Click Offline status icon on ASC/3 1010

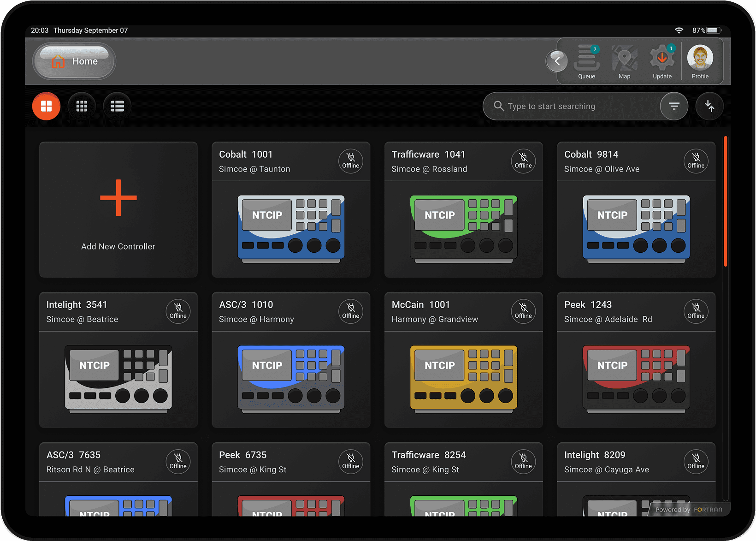(x=350, y=311)
